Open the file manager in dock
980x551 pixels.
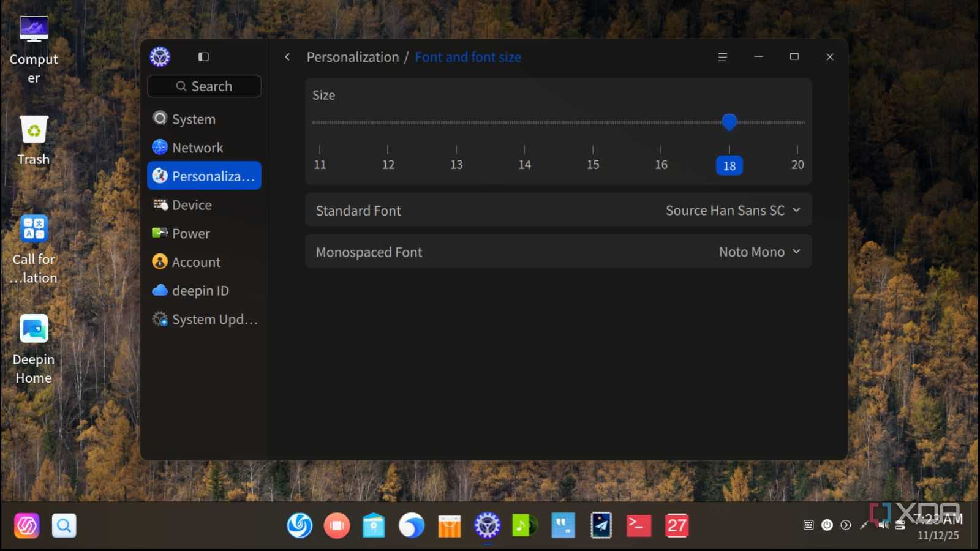[374, 525]
